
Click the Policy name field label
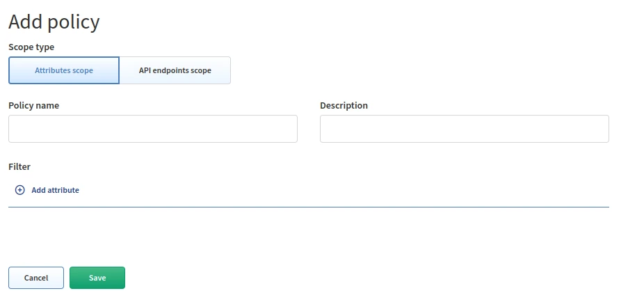(33, 106)
